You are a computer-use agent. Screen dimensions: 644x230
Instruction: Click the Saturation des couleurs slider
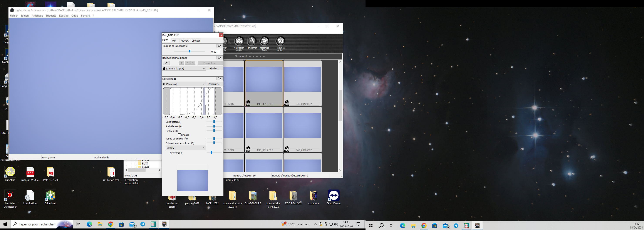(214, 143)
